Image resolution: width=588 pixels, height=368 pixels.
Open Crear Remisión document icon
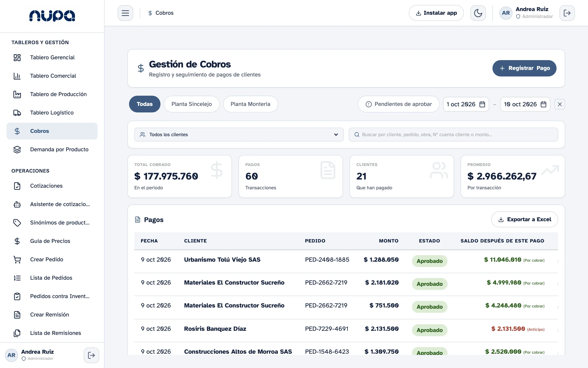coord(17,315)
